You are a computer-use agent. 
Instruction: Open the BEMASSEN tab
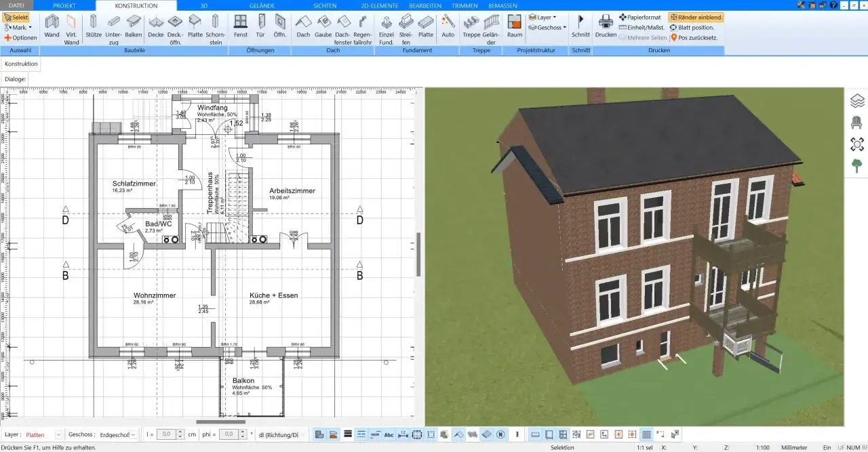coord(502,5)
